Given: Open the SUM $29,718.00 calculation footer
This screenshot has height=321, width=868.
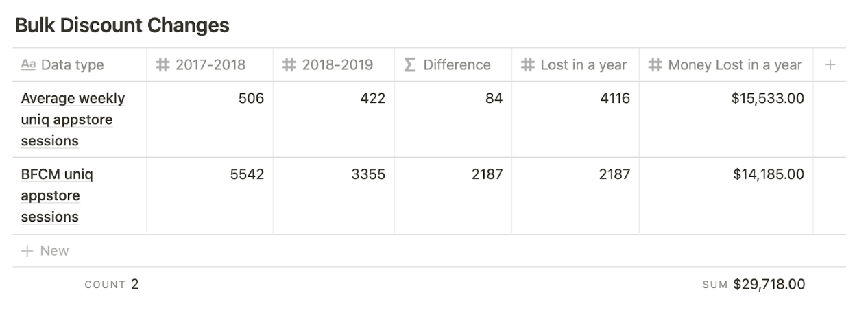Looking at the screenshot, I should coord(754,284).
